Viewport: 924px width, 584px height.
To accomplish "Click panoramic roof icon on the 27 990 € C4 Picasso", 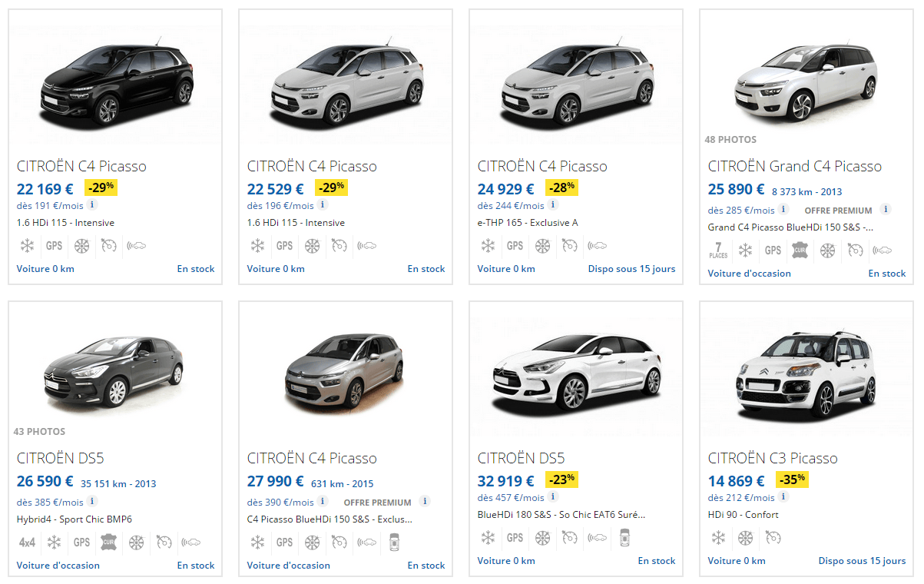I will click(395, 543).
